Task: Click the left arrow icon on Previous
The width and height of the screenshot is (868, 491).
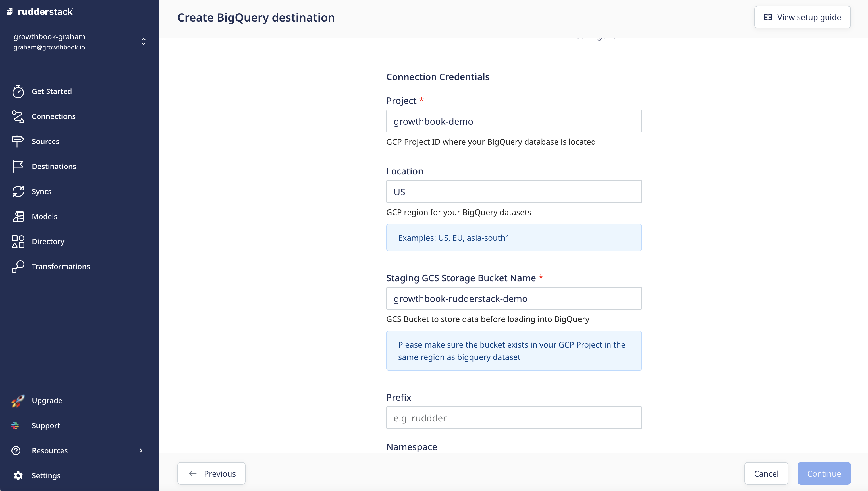Action: 193,473
